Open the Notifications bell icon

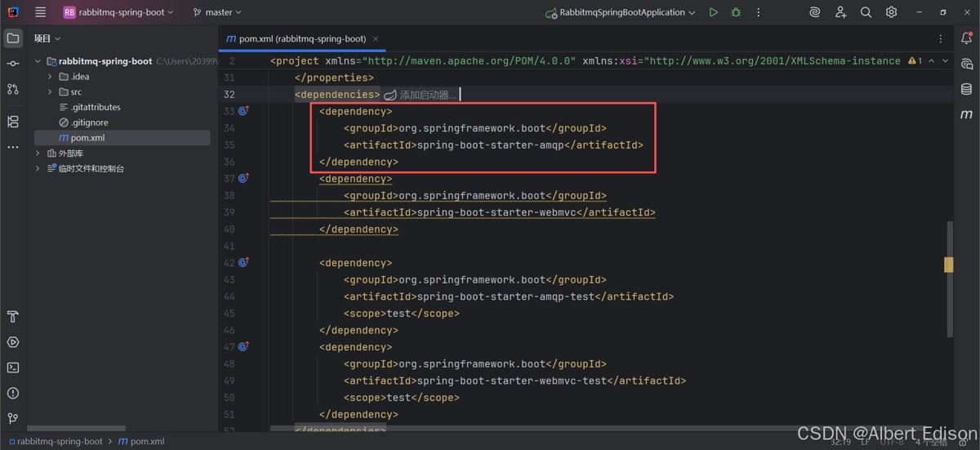(967, 38)
